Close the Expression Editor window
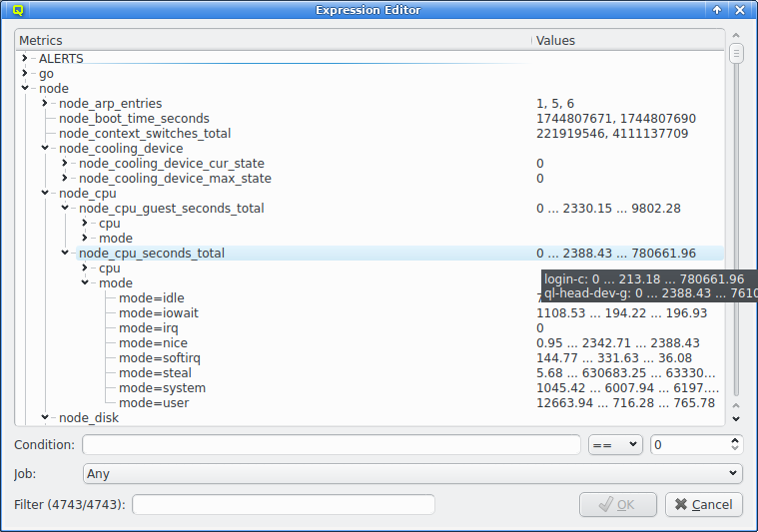This screenshot has height=532, width=758. tap(740, 10)
